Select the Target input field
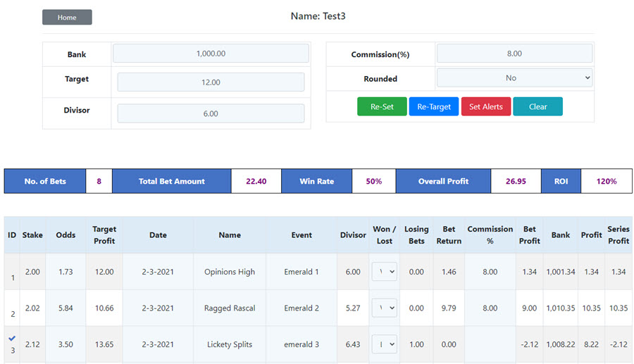This screenshot has height=364, width=634. click(x=211, y=82)
